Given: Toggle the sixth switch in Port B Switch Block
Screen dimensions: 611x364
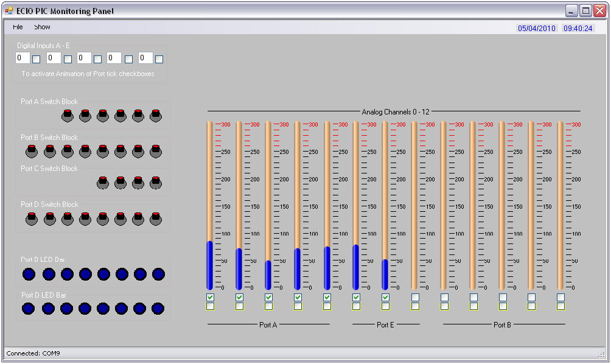Looking at the screenshot, I should pyautogui.click(x=120, y=151).
